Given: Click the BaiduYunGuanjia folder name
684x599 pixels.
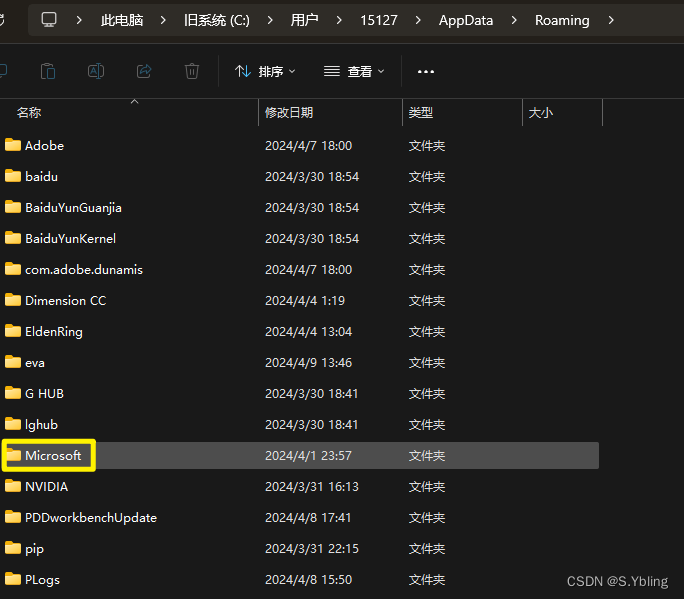Looking at the screenshot, I should click(x=73, y=208).
